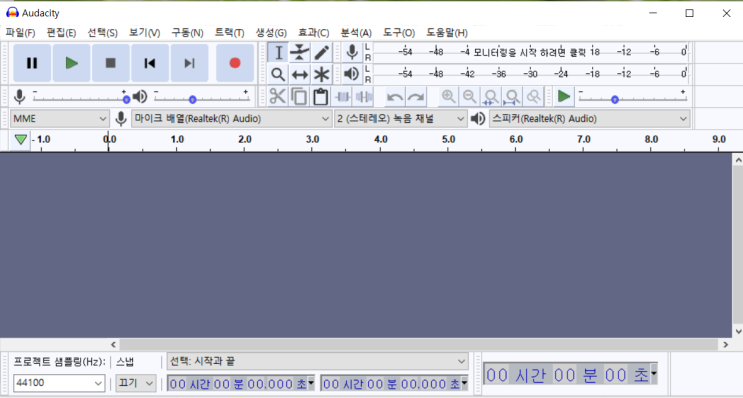Start playback with the green Play button
This screenshot has height=398, width=743.
[x=72, y=63]
